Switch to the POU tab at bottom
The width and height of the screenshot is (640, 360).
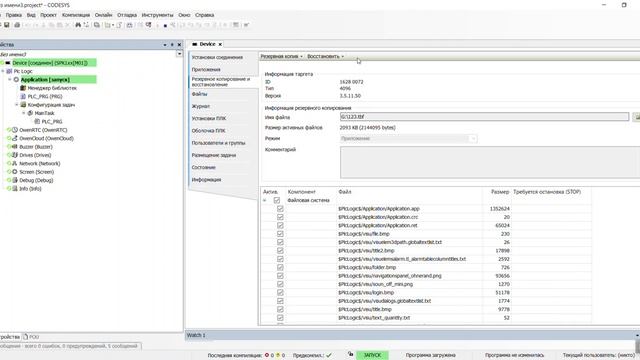click(x=31, y=337)
